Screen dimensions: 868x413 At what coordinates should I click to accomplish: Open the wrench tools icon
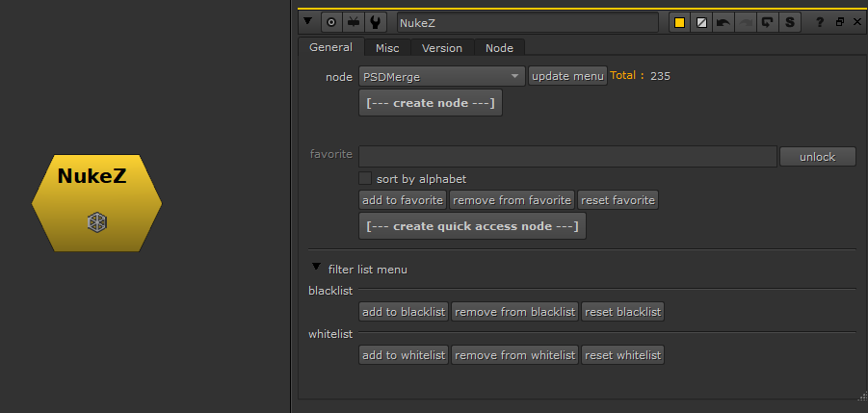(x=375, y=22)
